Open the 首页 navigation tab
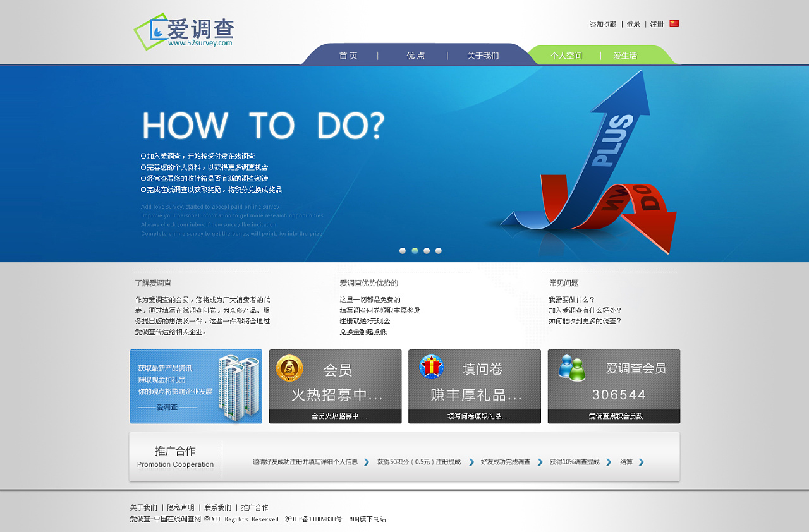The image size is (809, 532). click(x=348, y=56)
